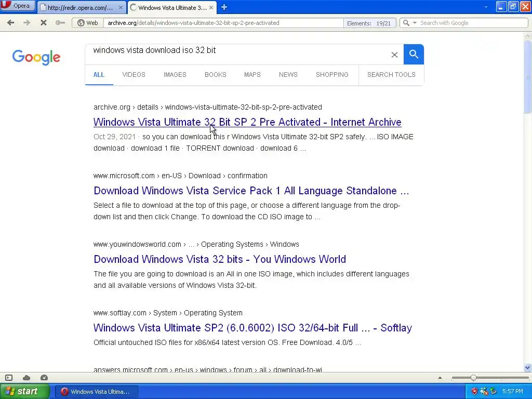The width and height of the screenshot is (532, 399).
Task: Switch to SHOPPING results
Action: (332, 75)
